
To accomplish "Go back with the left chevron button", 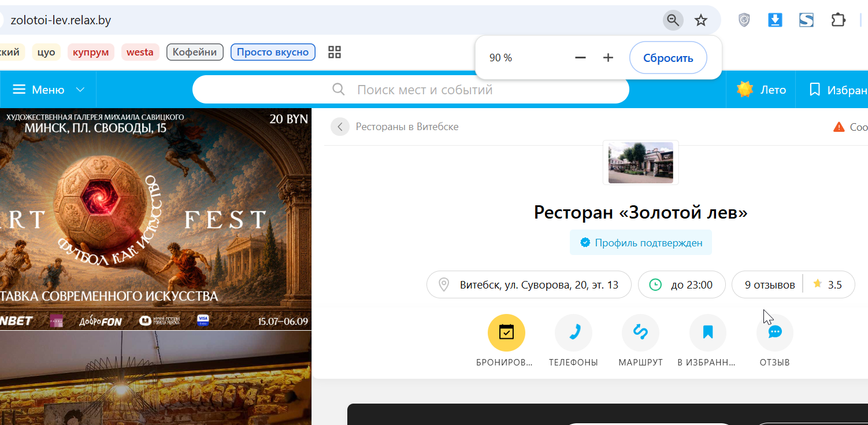I will click(340, 127).
